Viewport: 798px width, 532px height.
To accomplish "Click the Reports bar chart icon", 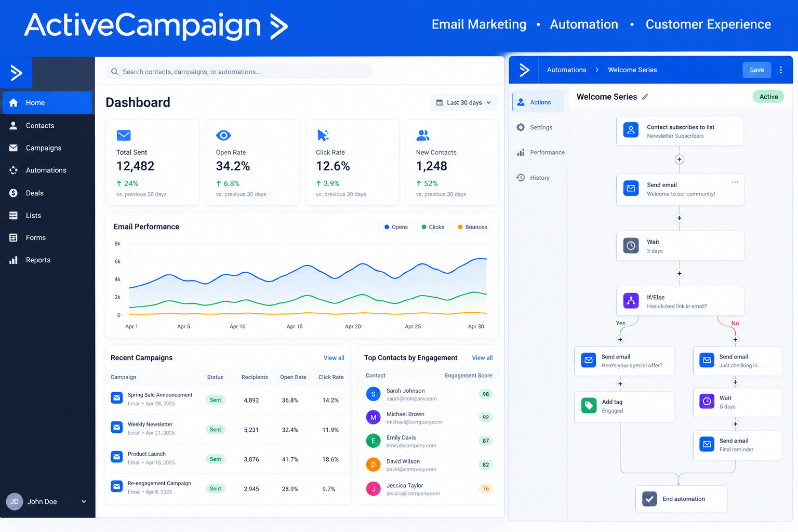I will pyautogui.click(x=14, y=260).
